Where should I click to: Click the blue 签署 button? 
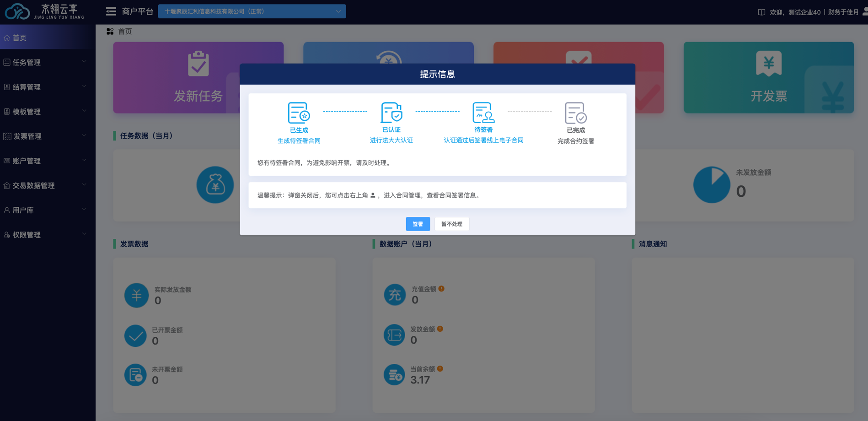pos(418,224)
